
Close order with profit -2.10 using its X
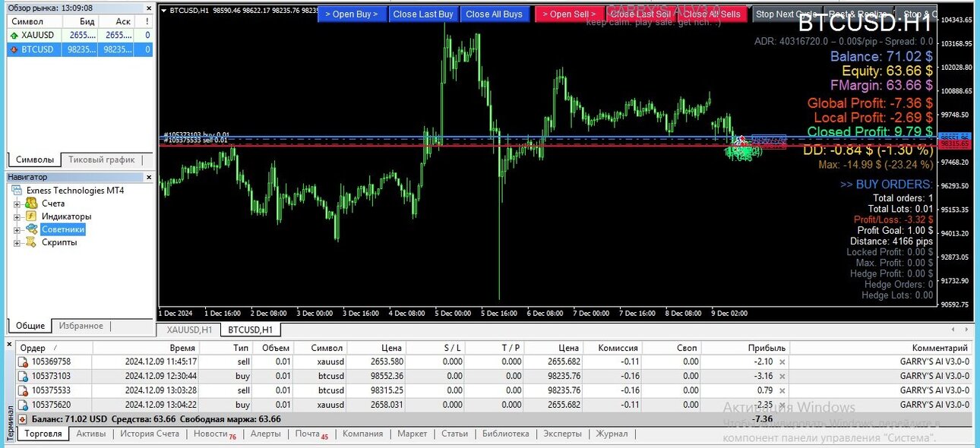(x=782, y=362)
